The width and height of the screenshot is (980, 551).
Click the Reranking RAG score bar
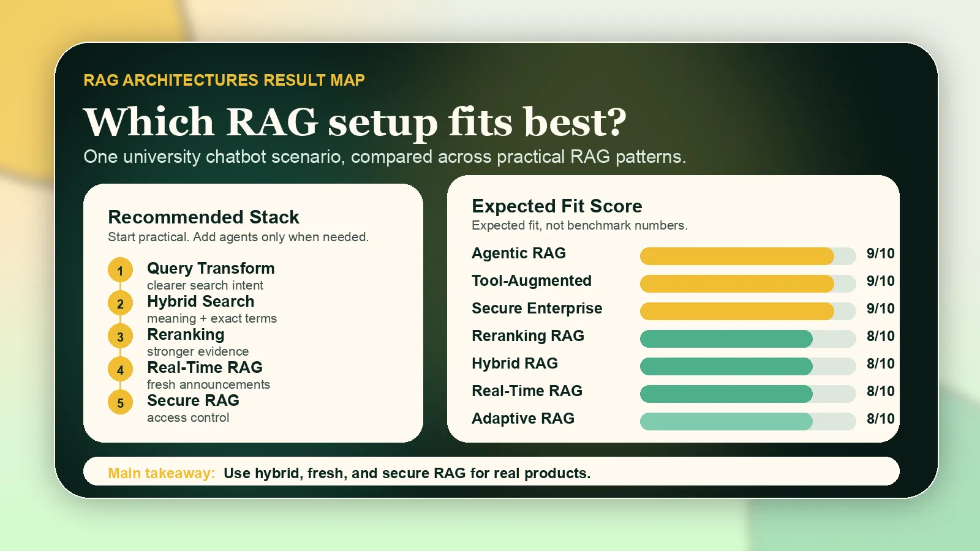pyautogui.click(x=748, y=339)
